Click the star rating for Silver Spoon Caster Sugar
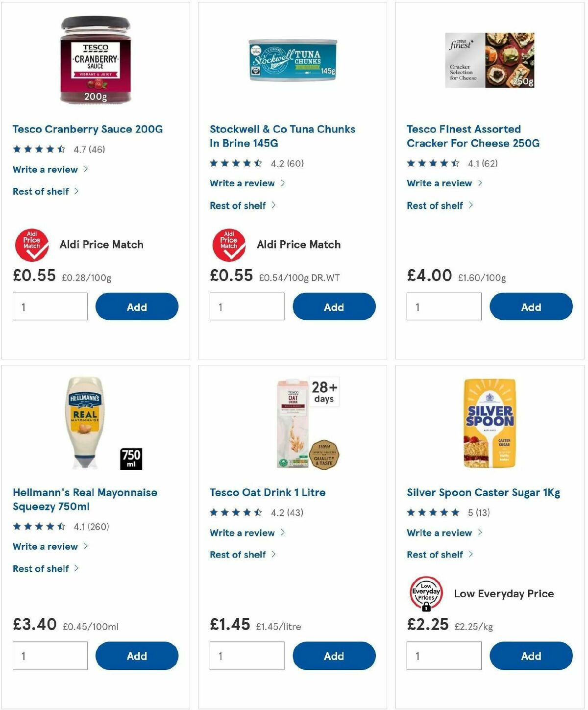This screenshot has height=710, width=588. (x=431, y=512)
